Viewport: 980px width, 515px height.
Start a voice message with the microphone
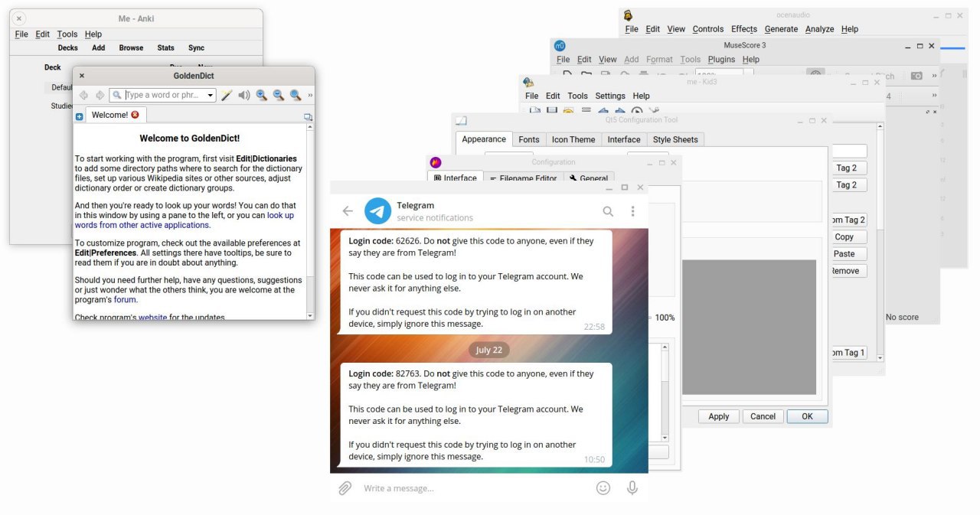[632, 488]
